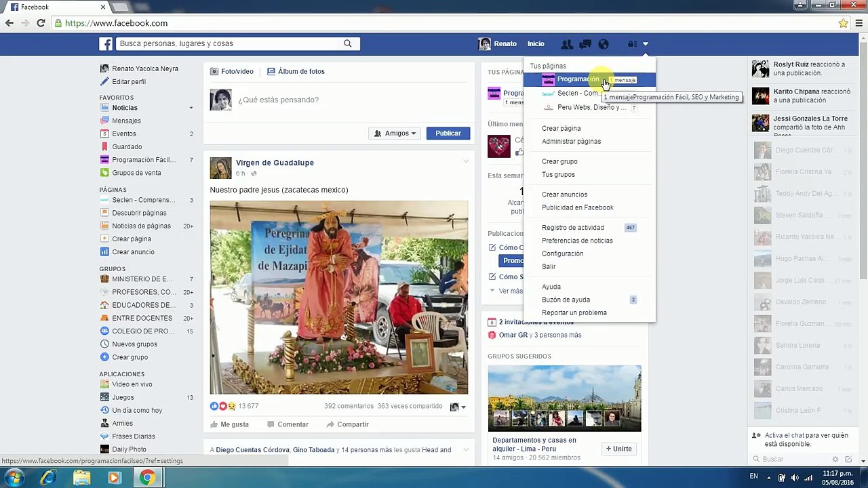The width and height of the screenshot is (868, 488).
Task: Choose Registro de actividad menu entry
Action: [x=572, y=228]
